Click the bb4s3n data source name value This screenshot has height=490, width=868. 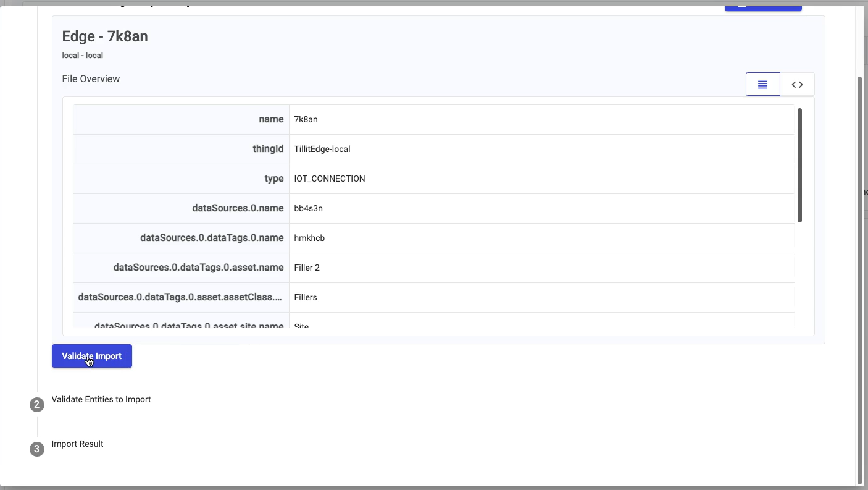[309, 208]
